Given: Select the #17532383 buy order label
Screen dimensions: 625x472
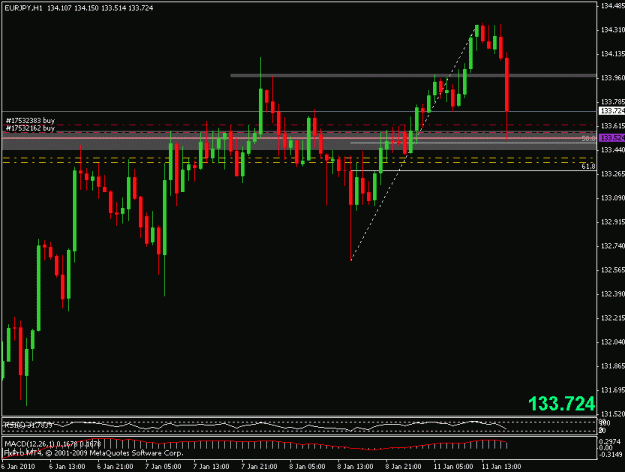Looking at the screenshot, I should (x=30, y=120).
